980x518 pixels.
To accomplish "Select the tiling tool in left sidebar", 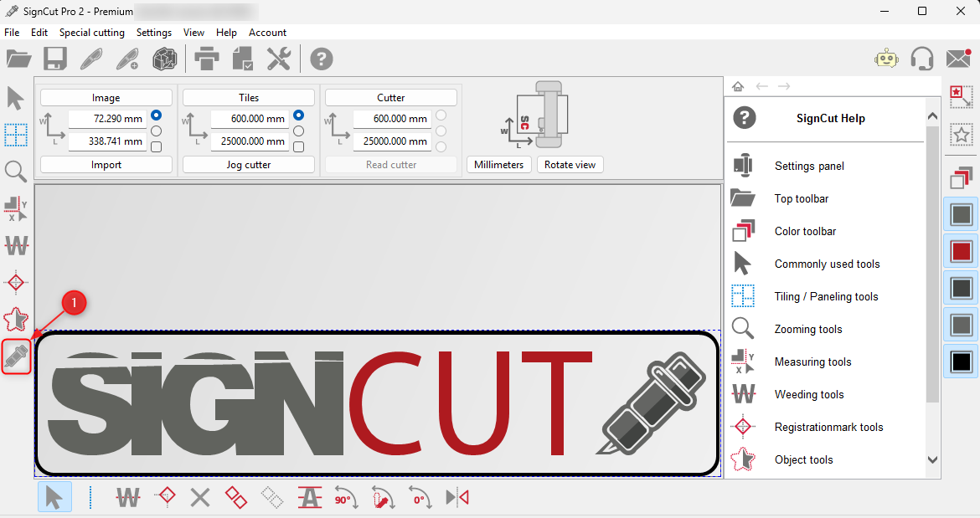I will point(16,135).
